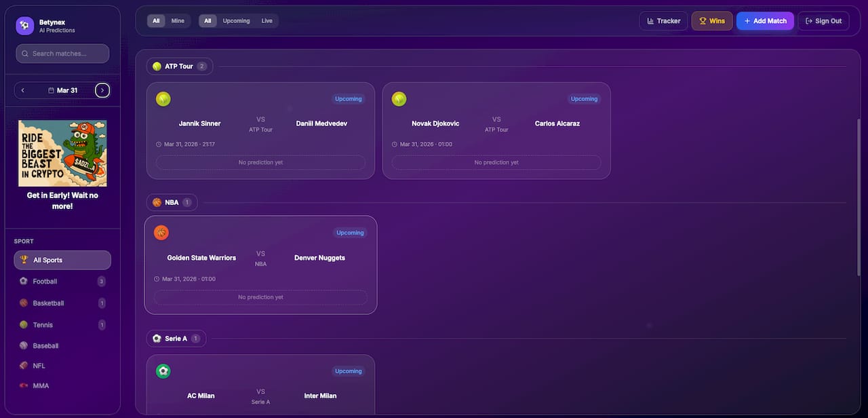
Task: Go to previous date with left chevron
Action: click(x=22, y=90)
